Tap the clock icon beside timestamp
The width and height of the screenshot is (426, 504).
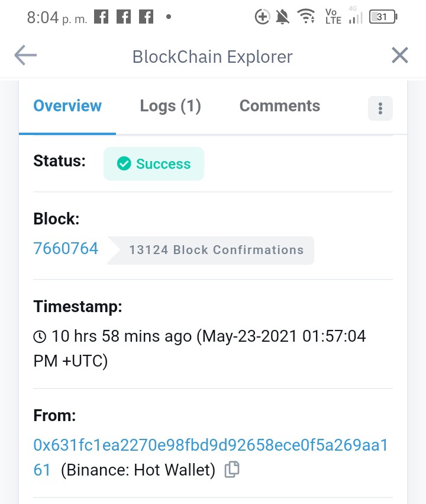tap(40, 337)
